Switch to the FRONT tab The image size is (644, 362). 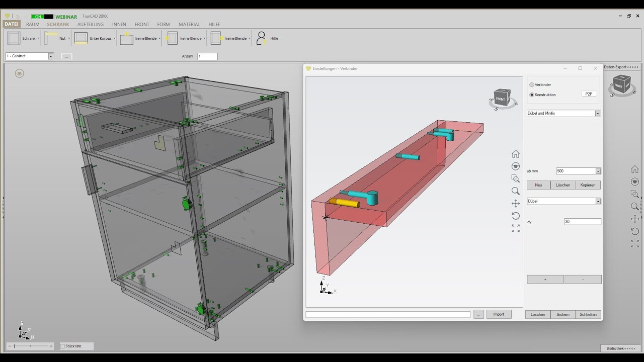tap(142, 24)
